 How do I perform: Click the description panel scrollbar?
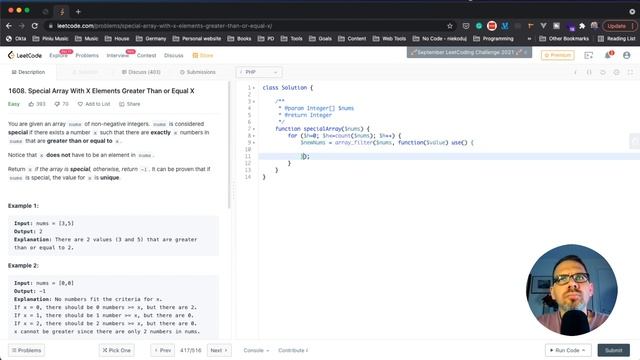pyautogui.click(x=229, y=145)
